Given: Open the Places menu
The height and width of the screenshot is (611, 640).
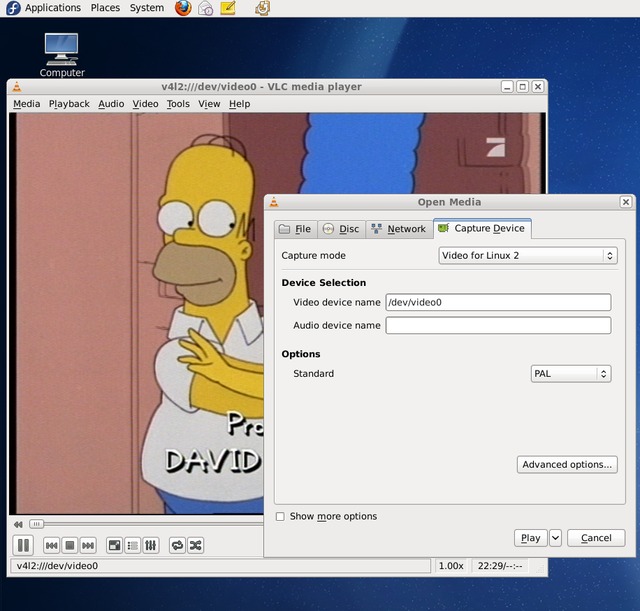Looking at the screenshot, I should tap(105, 8).
